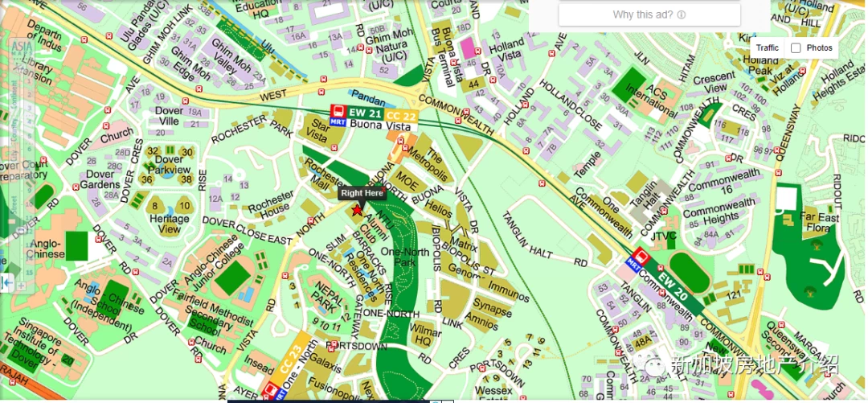The width and height of the screenshot is (868, 403).
Task: Click the EW 21 station code badge
Action: point(366,112)
